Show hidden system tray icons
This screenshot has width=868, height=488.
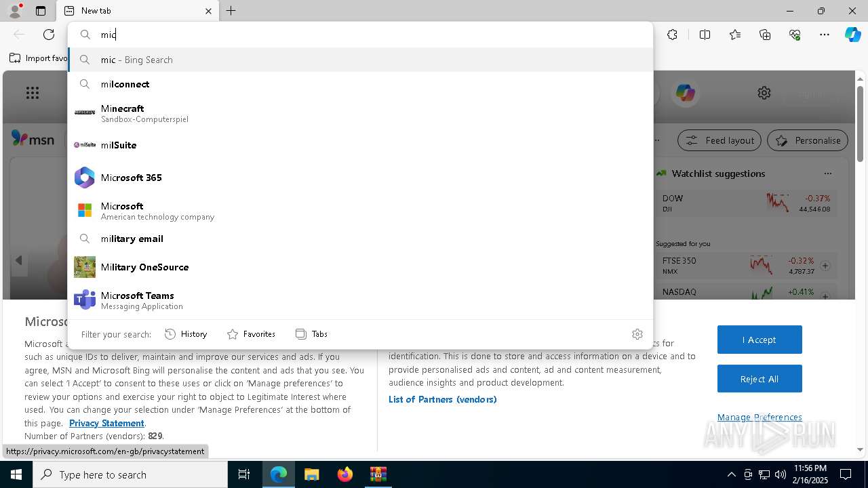click(x=731, y=474)
